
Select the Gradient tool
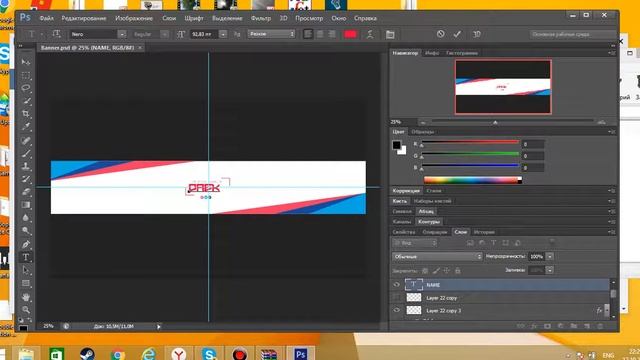[26, 205]
